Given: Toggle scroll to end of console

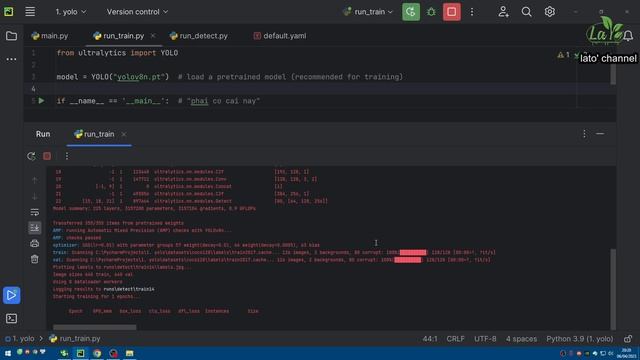Looking at the screenshot, I should point(35,228).
